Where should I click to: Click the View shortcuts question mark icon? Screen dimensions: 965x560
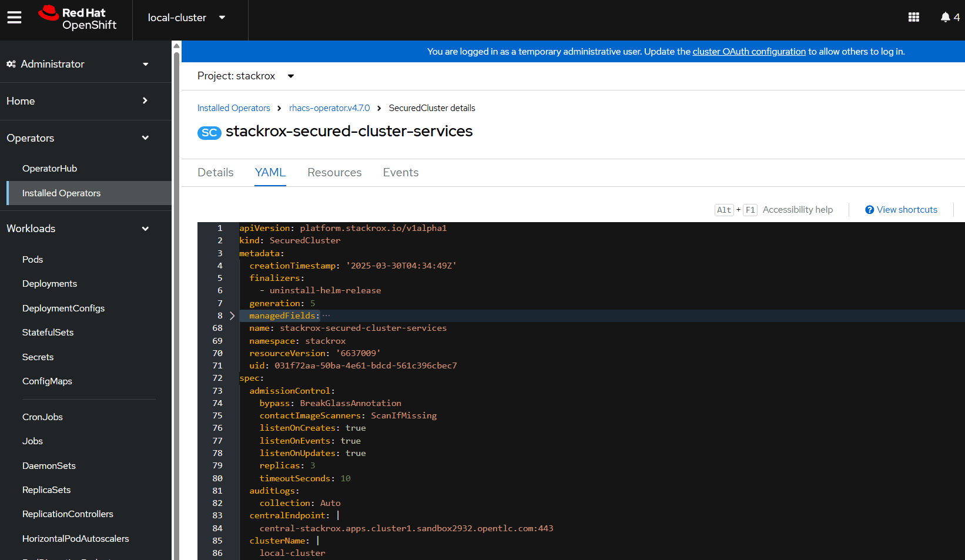(870, 210)
